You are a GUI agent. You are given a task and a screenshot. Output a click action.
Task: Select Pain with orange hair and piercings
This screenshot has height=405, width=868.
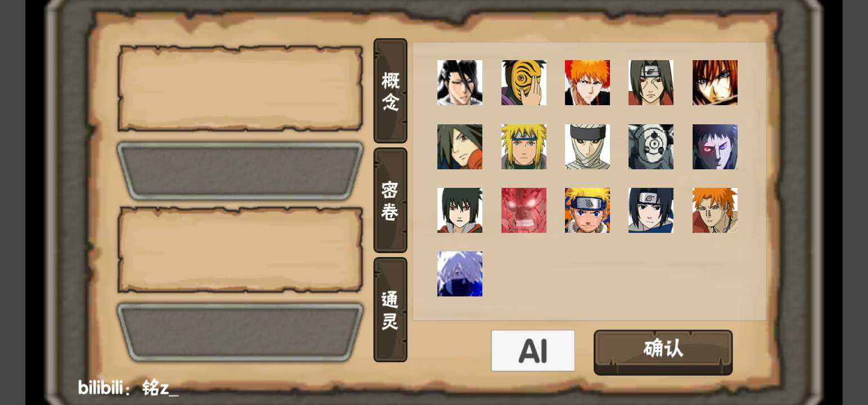715,210
